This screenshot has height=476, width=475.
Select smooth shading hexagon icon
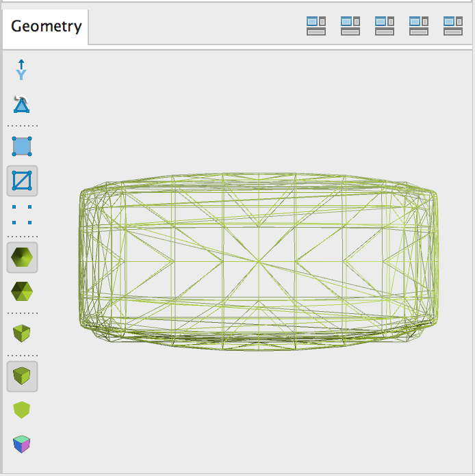click(x=22, y=258)
